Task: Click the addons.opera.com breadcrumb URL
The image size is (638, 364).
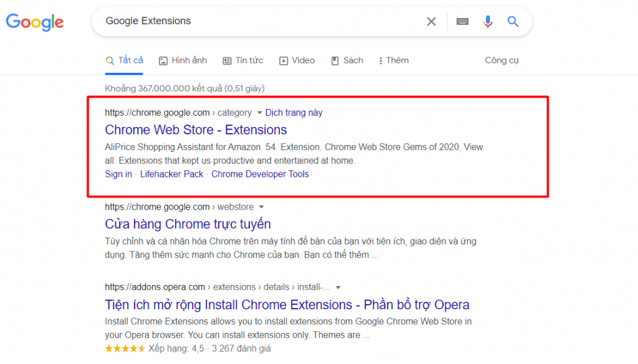Action: [217, 287]
